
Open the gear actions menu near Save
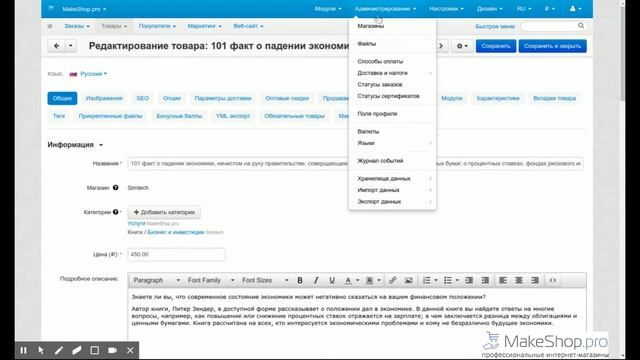click(462, 46)
